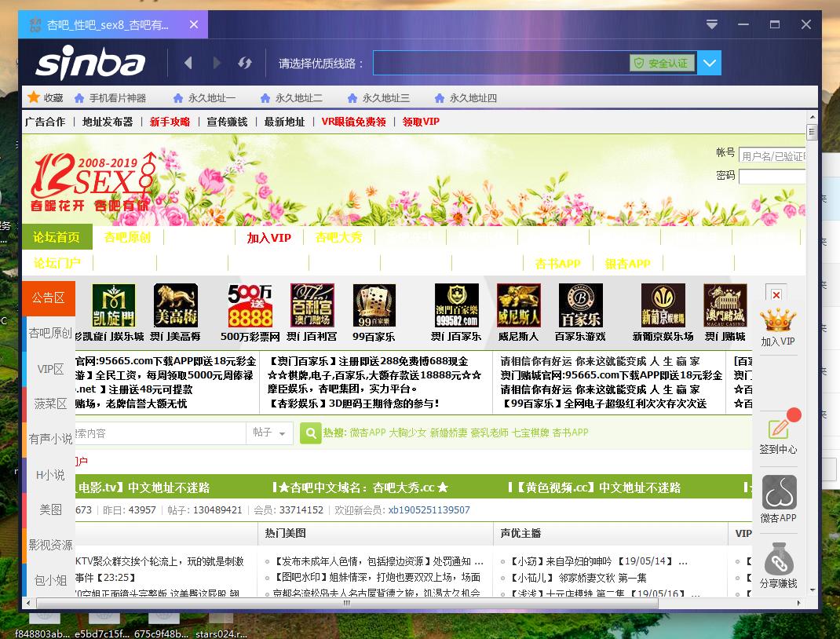Click the 分享赚钱 money bag icon
The width and height of the screenshot is (840, 639).
pyautogui.click(x=779, y=559)
